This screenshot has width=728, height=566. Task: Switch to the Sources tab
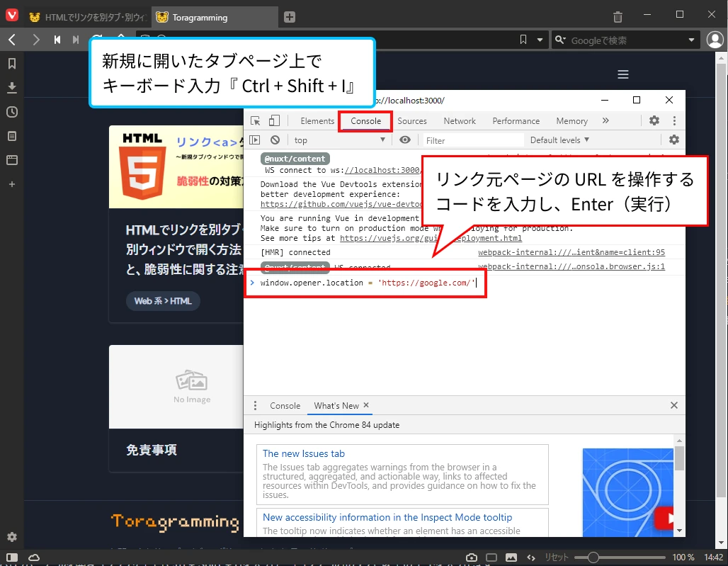tap(412, 121)
